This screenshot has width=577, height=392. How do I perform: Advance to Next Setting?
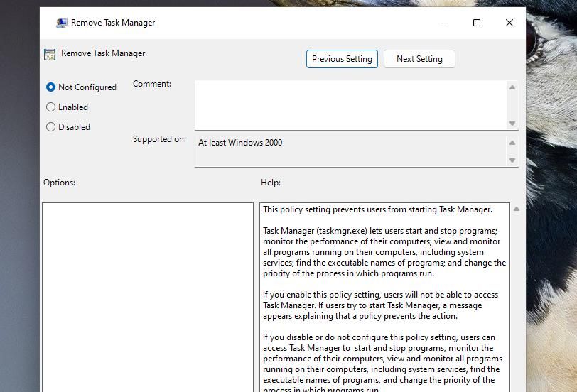pyautogui.click(x=419, y=59)
